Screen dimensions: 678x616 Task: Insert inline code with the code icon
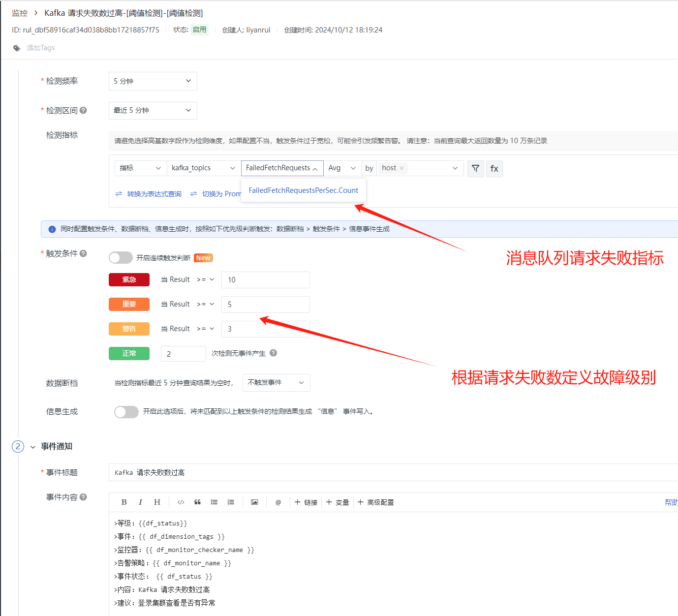tap(181, 502)
